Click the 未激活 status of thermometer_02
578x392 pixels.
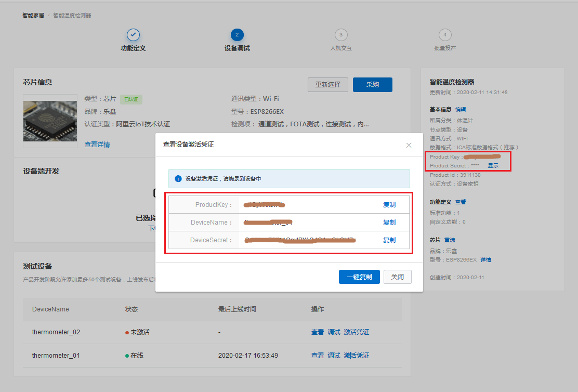(x=138, y=332)
